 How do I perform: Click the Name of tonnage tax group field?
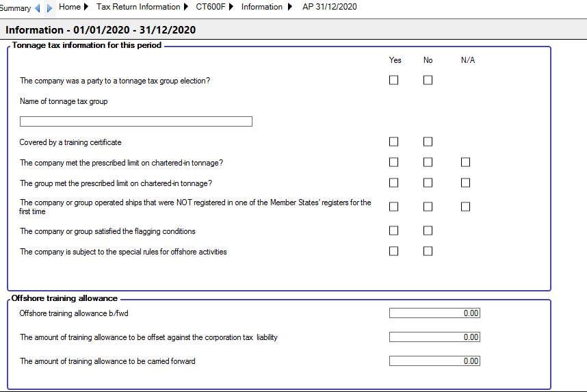tap(136, 121)
